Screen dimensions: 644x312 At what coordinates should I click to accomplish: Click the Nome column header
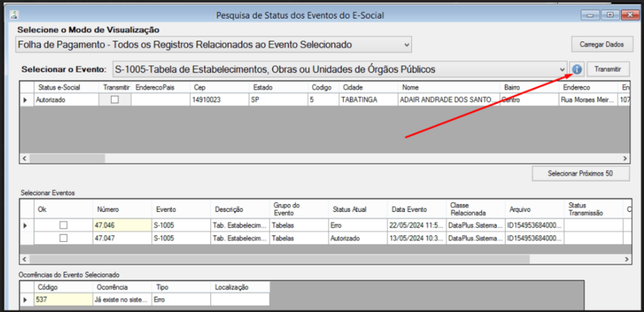click(x=449, y=88)
